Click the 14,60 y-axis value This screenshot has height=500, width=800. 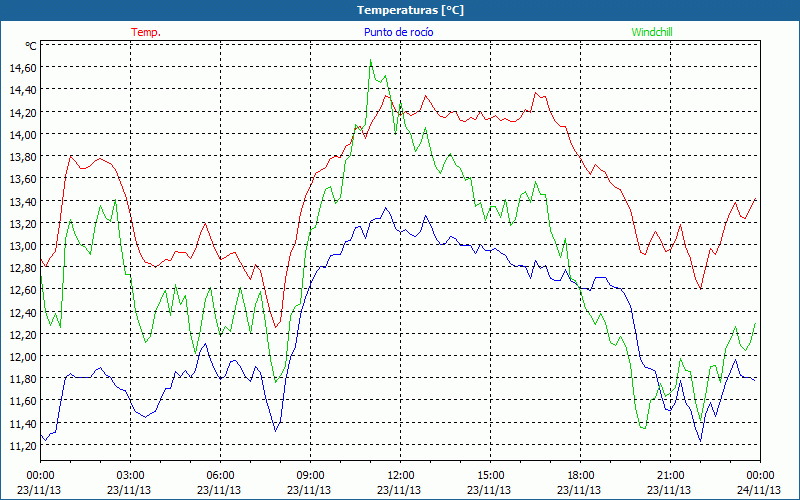(22, 67)
